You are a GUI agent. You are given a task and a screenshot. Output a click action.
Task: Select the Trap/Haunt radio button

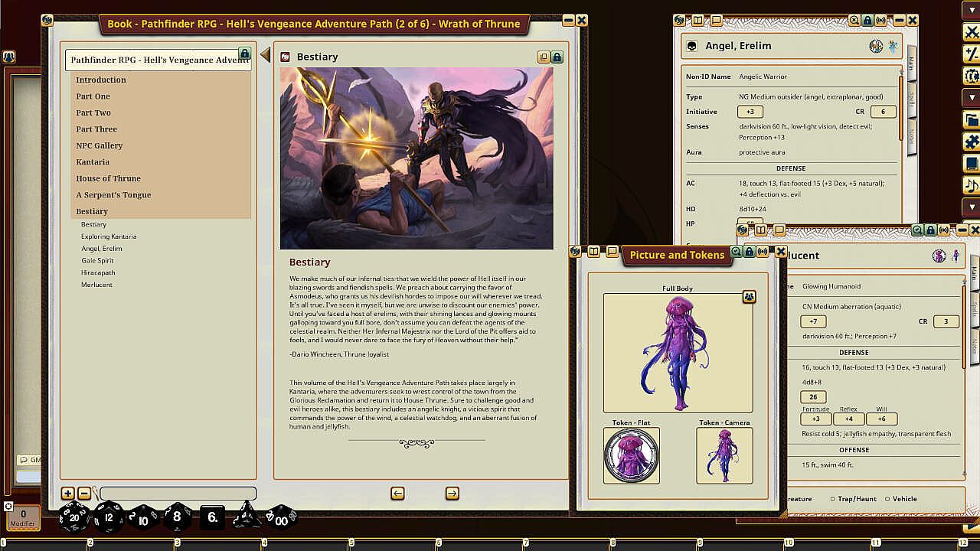pyautogui.click(x=833, y=499)
